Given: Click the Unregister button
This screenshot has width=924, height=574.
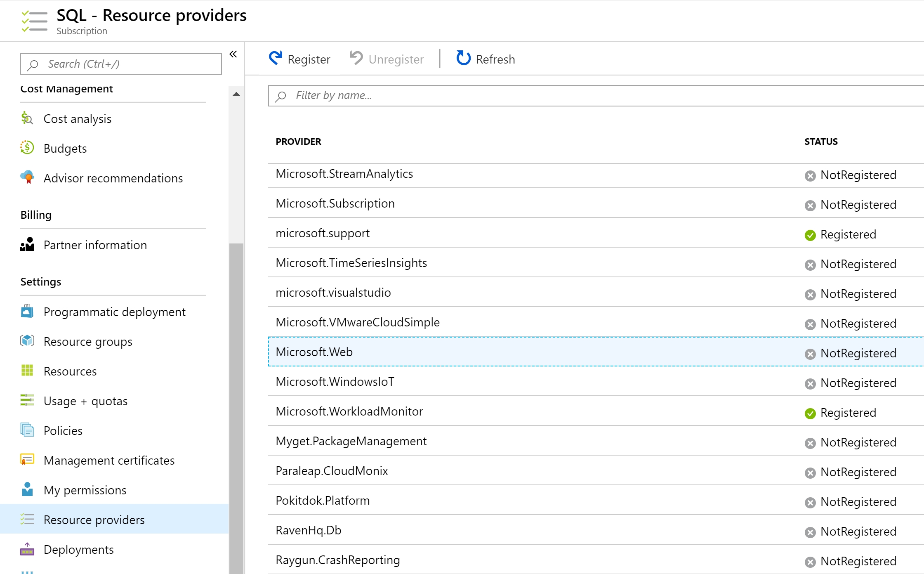Looking at the screenshot, I should 387,59.
